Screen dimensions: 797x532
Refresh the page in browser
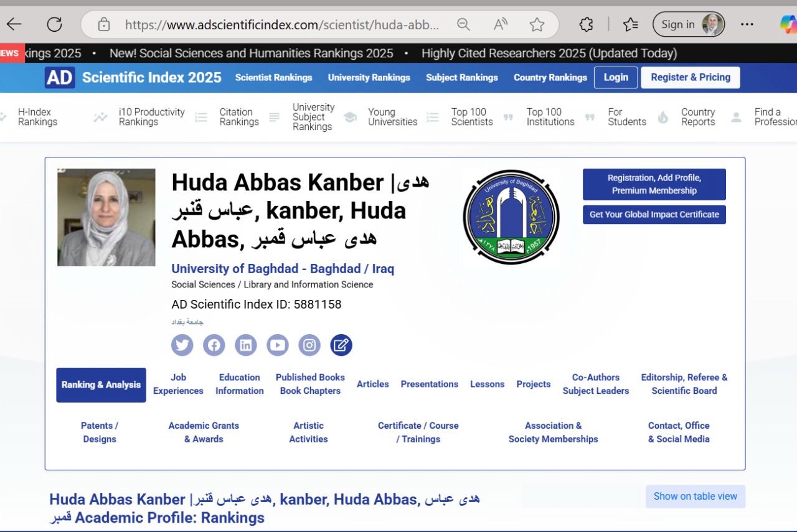[x=55, y=24]
